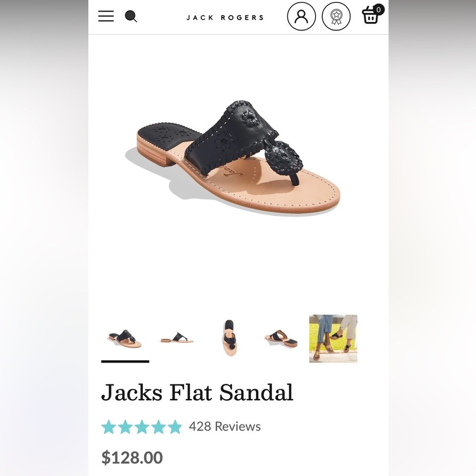Viewport: 476px width, 476px height.
Task: View the lifestyle photo thumbnail of models
Action: [333, 339]
